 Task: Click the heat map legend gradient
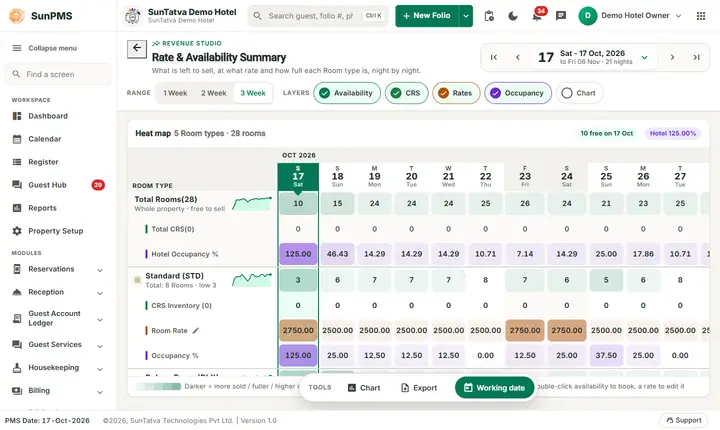(x=159, y=386)
